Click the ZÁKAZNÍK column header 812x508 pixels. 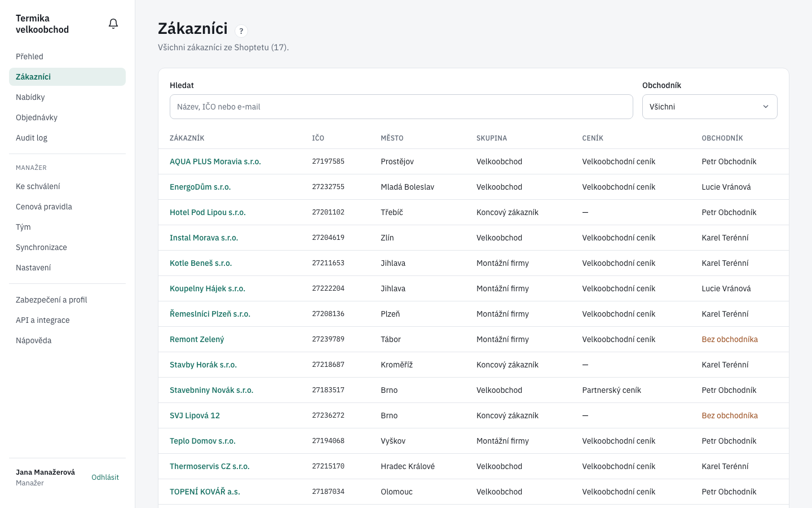(187, 138)
